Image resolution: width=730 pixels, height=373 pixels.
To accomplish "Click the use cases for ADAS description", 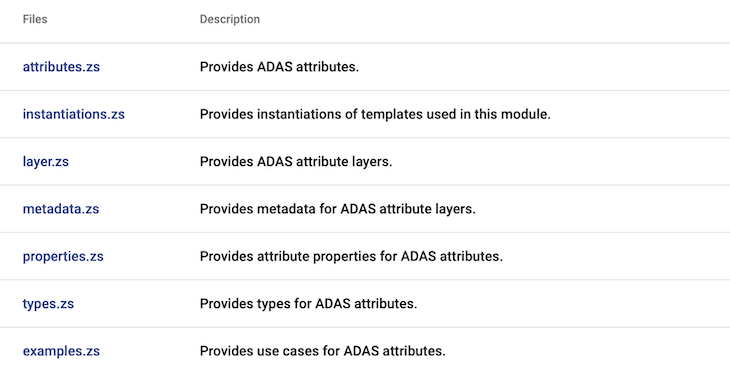I will [x=323, y=351].
